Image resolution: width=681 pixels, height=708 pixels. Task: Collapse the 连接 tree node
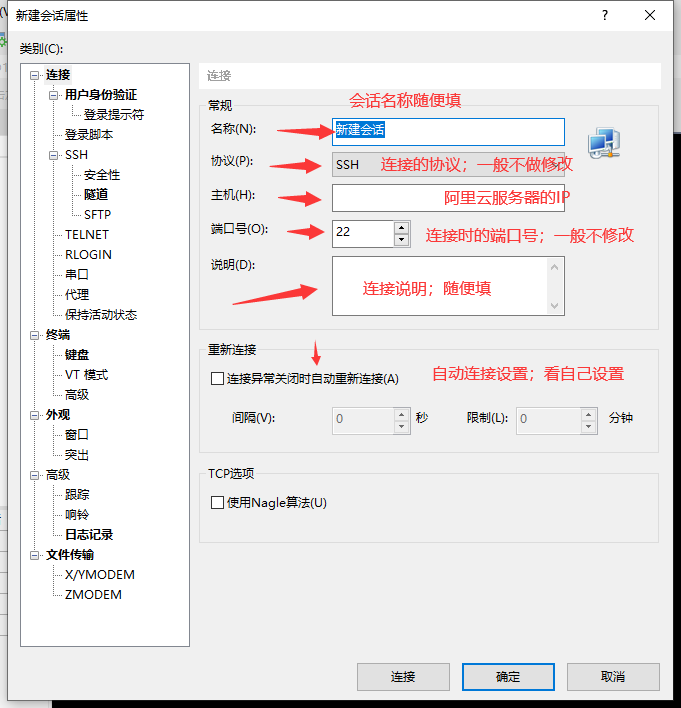[x=34, y=75]
